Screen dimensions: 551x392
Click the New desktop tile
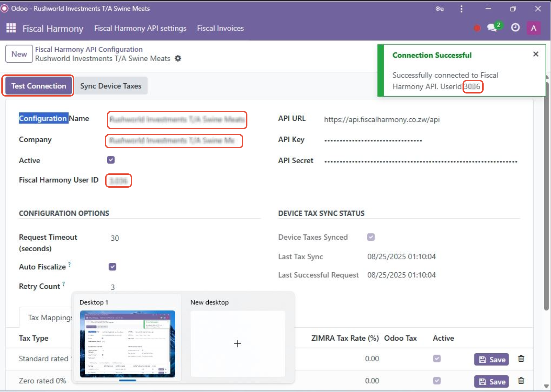[238, 343]
